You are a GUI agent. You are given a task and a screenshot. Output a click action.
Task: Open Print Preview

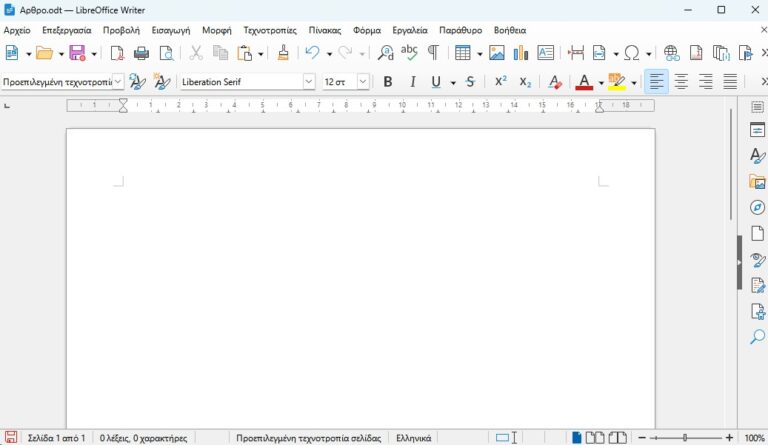click(167, 52)
